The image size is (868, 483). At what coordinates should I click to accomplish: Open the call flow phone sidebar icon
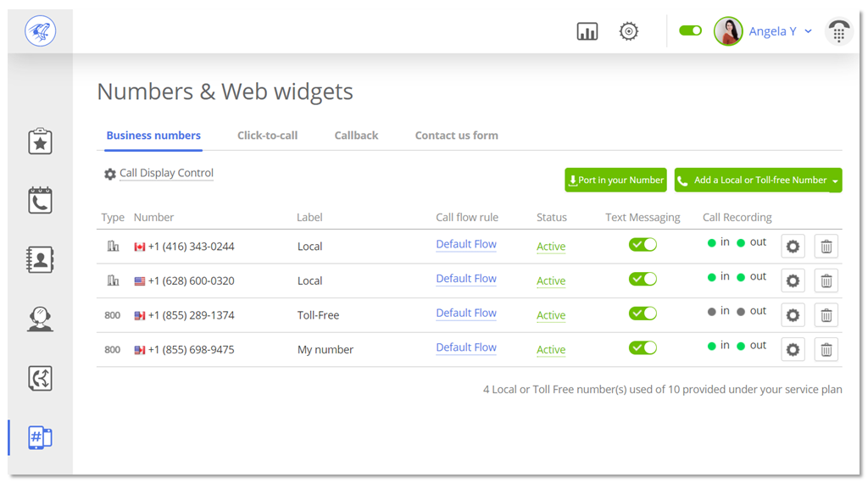click(x=40, y=379)
